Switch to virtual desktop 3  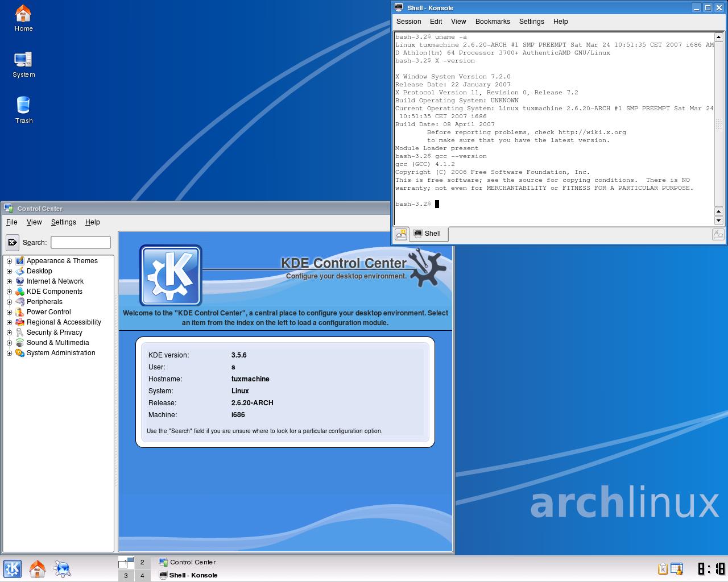[x=126, y=575]
